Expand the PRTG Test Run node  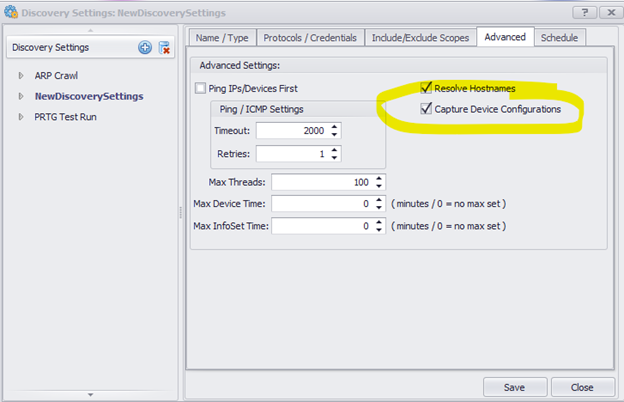21,117
